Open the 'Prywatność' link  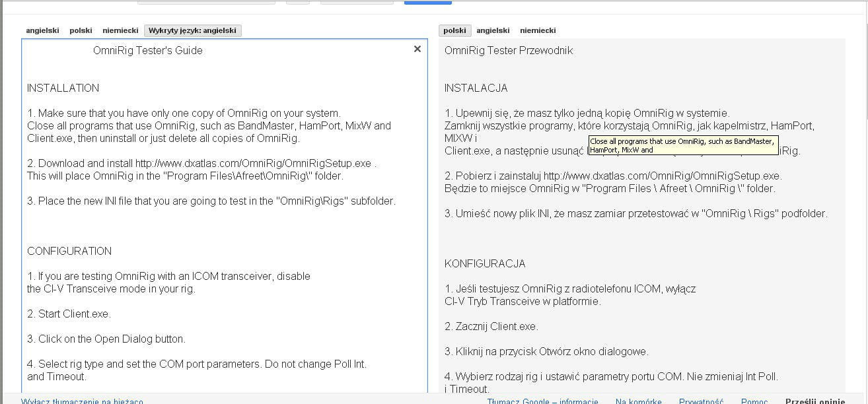click(x=702, y=401)
